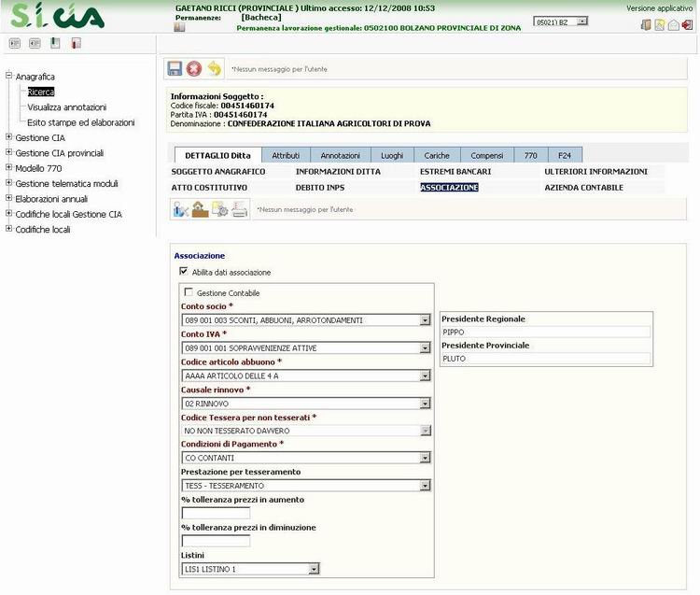
Task: Click the dark green panel layout icon
Action: point(55,43)
